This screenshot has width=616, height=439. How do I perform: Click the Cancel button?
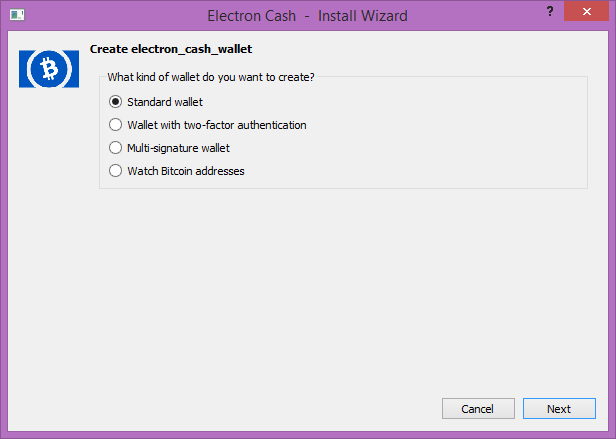pyautogui.click(x=478, y=409)
